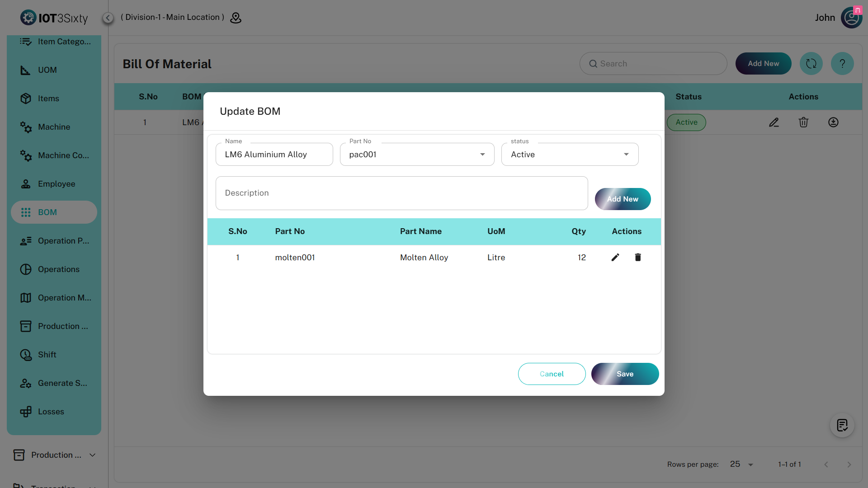Save the BOM update
868x488 pixels.
point(625,374)
